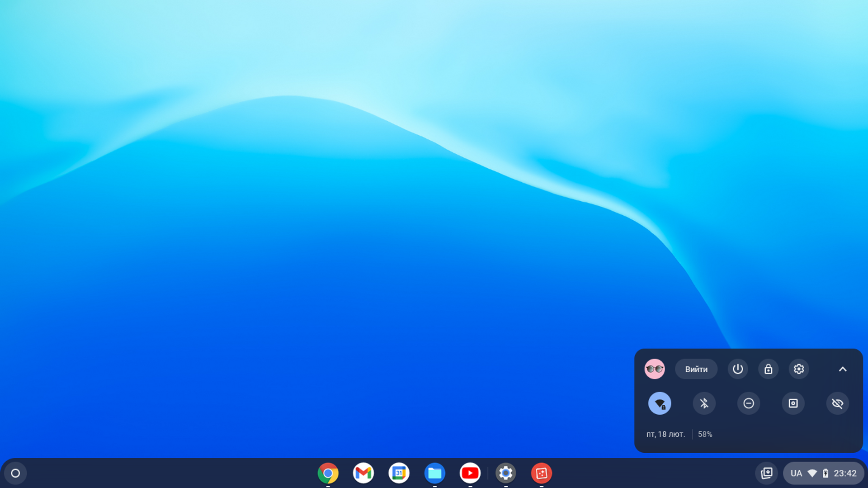Image resolution: width=868 pixels, height=488 pixels.
Task: Launch YouTube from the shelf
Action: click(x=470, y=473)
